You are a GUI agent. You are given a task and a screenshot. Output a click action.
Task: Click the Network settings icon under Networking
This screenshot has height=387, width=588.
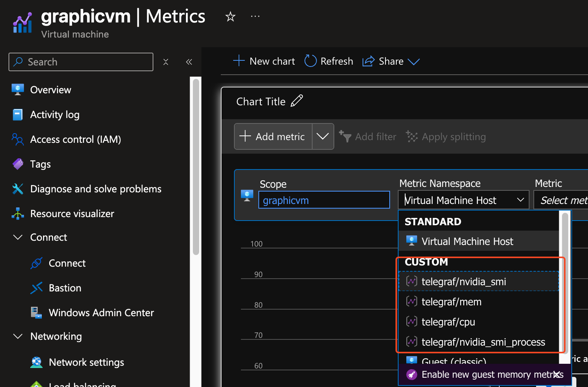pyautogui.click(x=36, y=362)
